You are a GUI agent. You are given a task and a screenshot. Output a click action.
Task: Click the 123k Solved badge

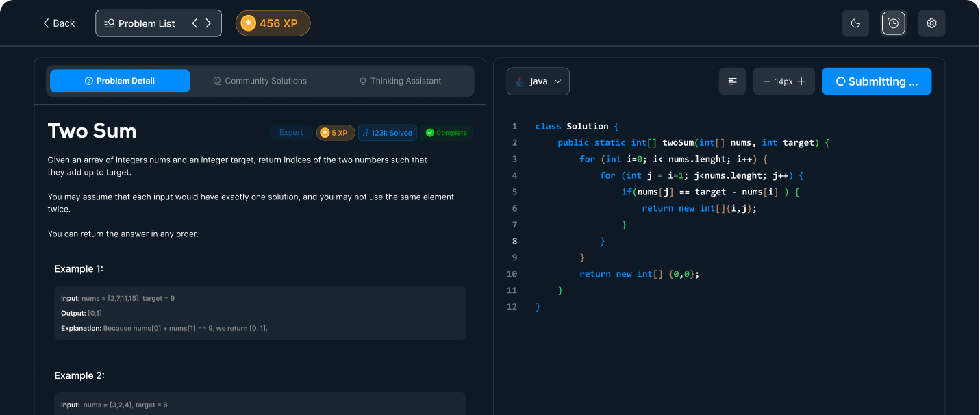pos(387,133)
